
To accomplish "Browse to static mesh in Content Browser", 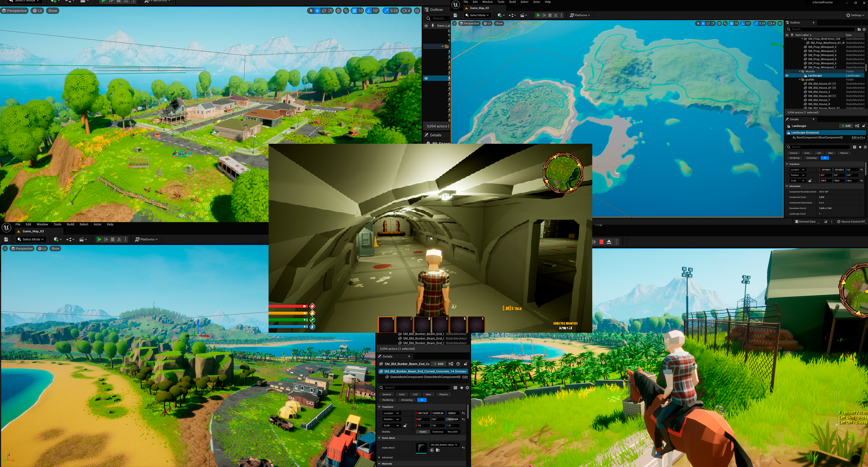I will pyautogui.click(x=438, y=450).
